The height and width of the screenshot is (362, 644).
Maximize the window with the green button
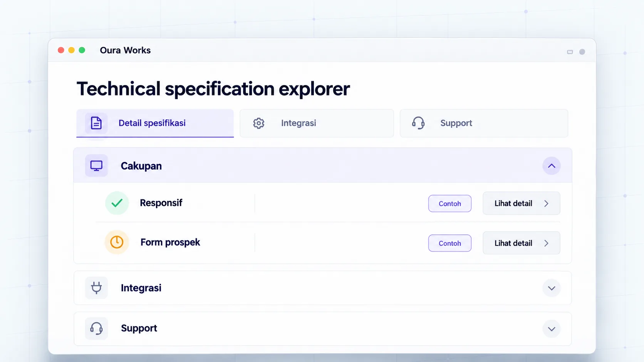coord(82,50)
